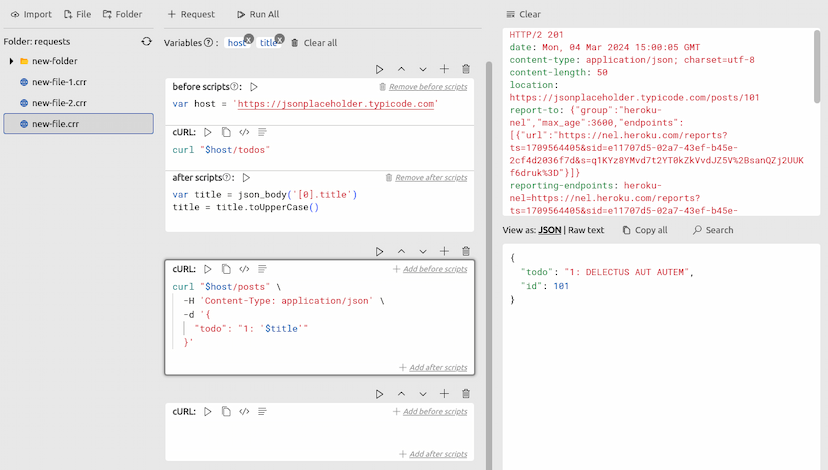Create a new File
Viewport: 828px width, 470px height.
click(x=77, y=14)
